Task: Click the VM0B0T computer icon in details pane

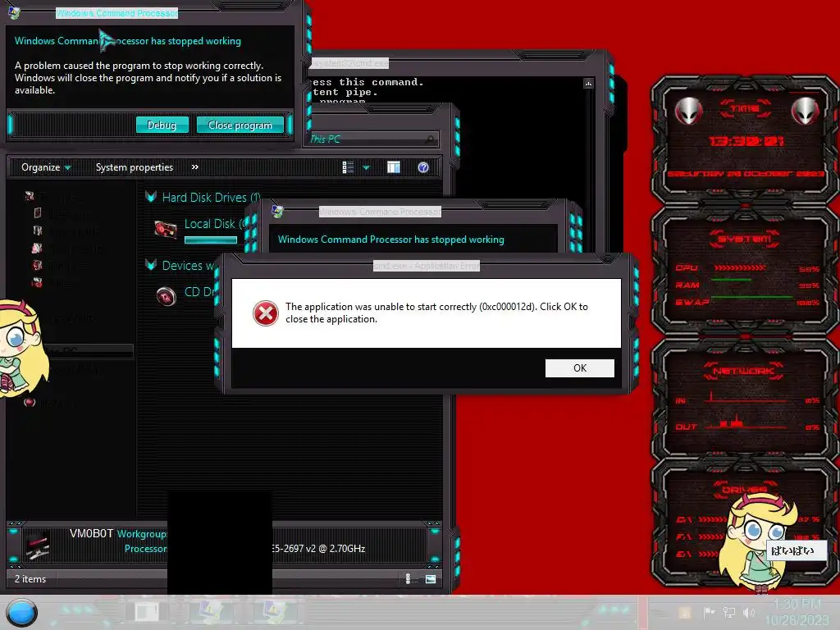Action: (38, 545)
